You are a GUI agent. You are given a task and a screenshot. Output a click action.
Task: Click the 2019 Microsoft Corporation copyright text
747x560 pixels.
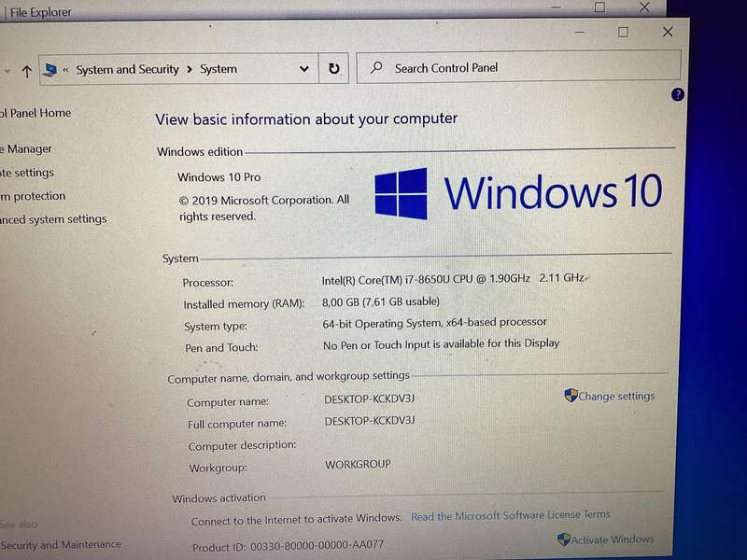pos(264,208)
